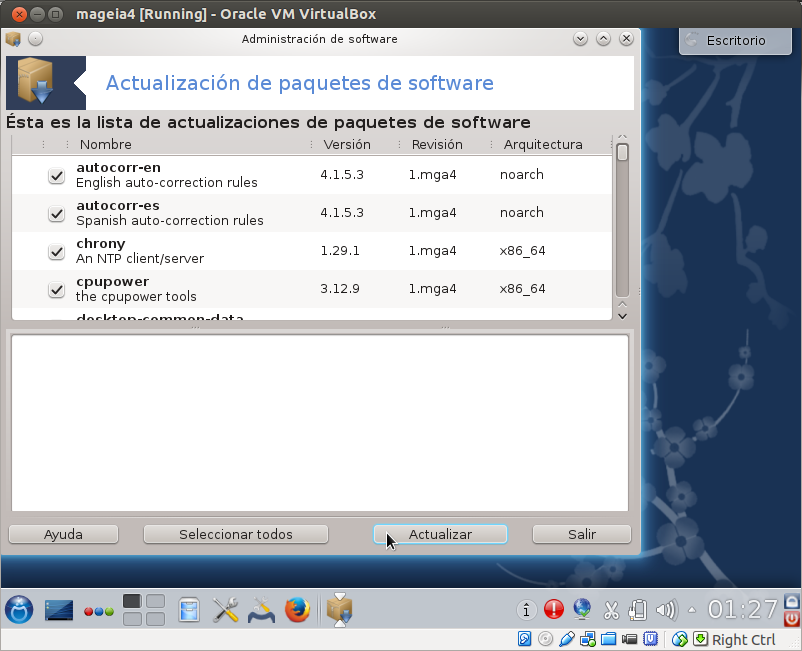The width and height of the screenshot is (802, 651).
Task: Open the window menu icon at top-left
Action: (x=13, y=39)
